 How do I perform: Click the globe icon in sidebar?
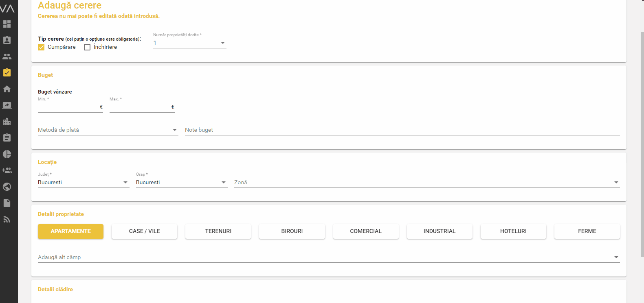[7, 187]
